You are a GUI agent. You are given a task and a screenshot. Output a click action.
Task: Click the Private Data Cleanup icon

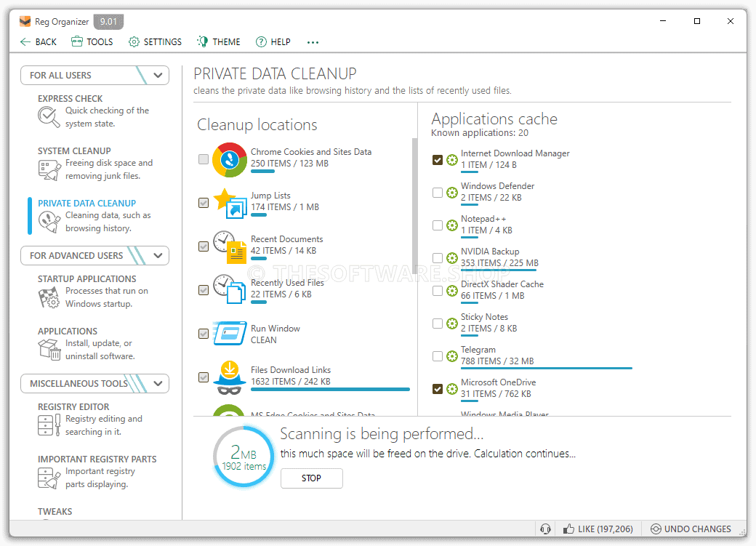pos(49,222)
